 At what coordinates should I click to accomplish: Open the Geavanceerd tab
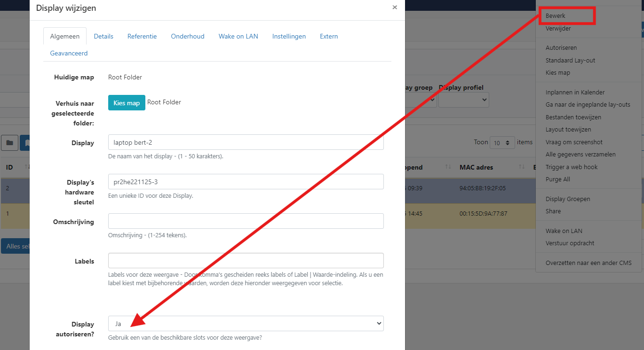tap(69, 53)
